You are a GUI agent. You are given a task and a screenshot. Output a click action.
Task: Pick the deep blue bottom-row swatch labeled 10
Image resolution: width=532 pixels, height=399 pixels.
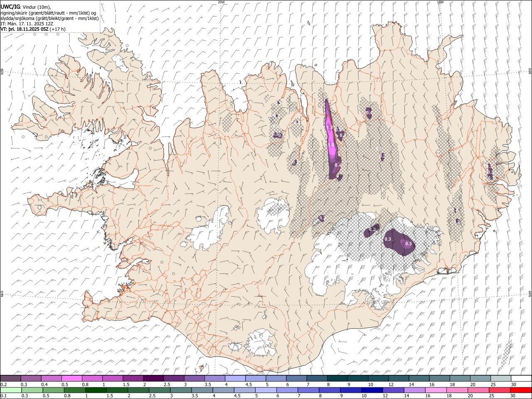(372, 390)
